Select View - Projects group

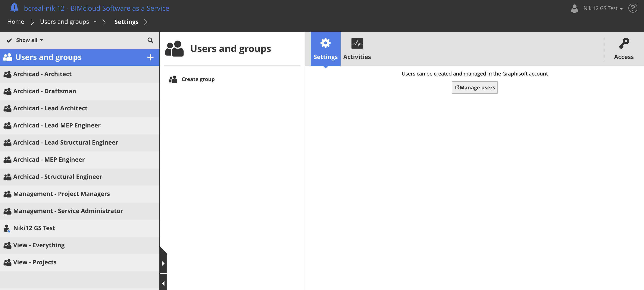[x=80, y=262]
